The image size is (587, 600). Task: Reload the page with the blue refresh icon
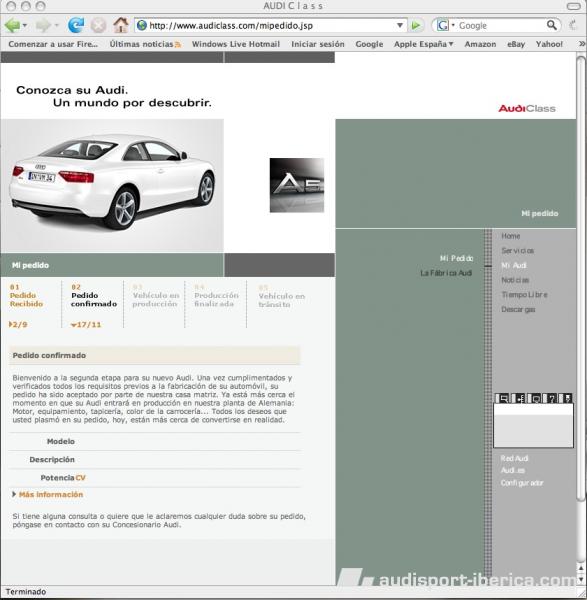tap(76, 26)
